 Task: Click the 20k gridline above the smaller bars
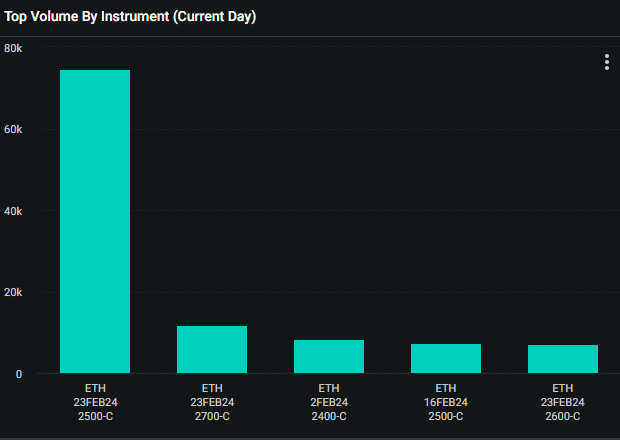390,293
